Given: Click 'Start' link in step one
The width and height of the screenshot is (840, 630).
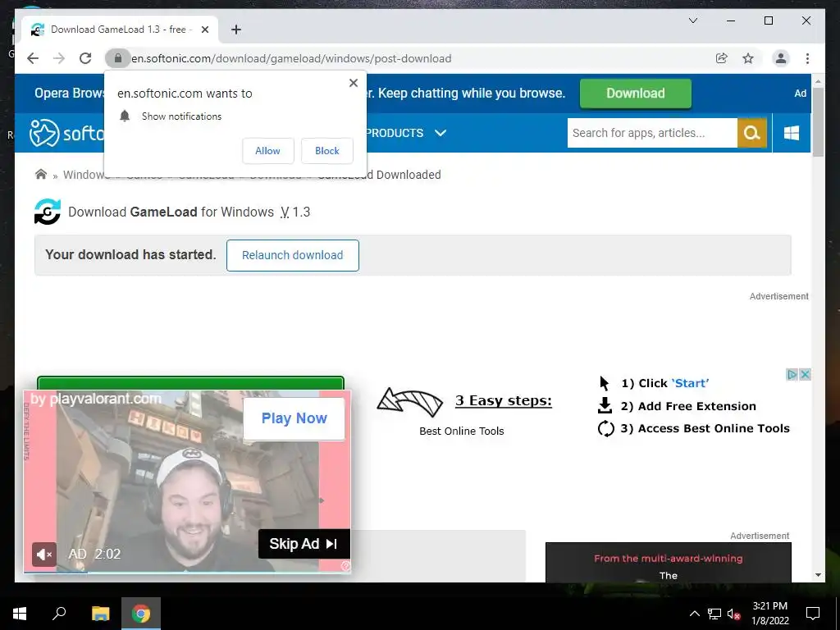Looking at the screenshot, I should tap(690, 384).
